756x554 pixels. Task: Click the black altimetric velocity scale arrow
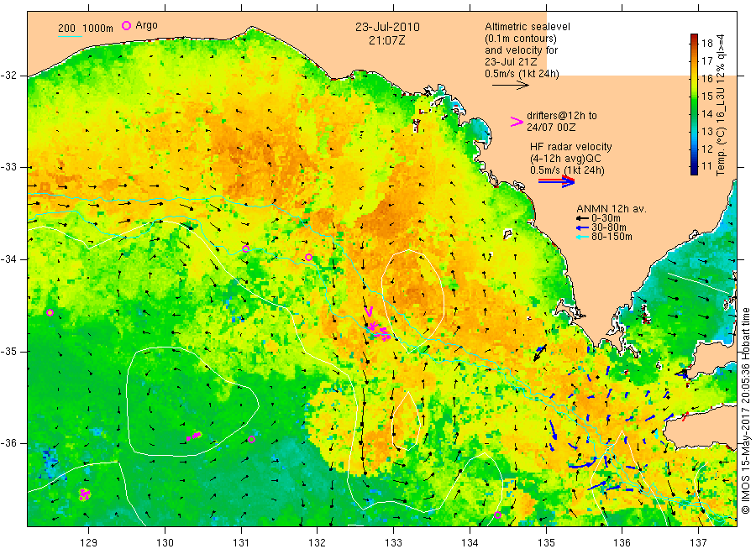(x=511, y=86)
